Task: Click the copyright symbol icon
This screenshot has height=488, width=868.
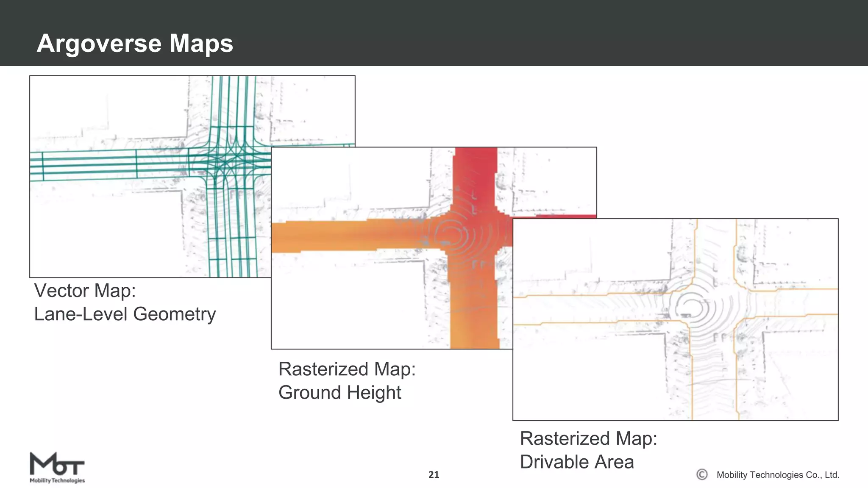Action: tap(702, 474)
